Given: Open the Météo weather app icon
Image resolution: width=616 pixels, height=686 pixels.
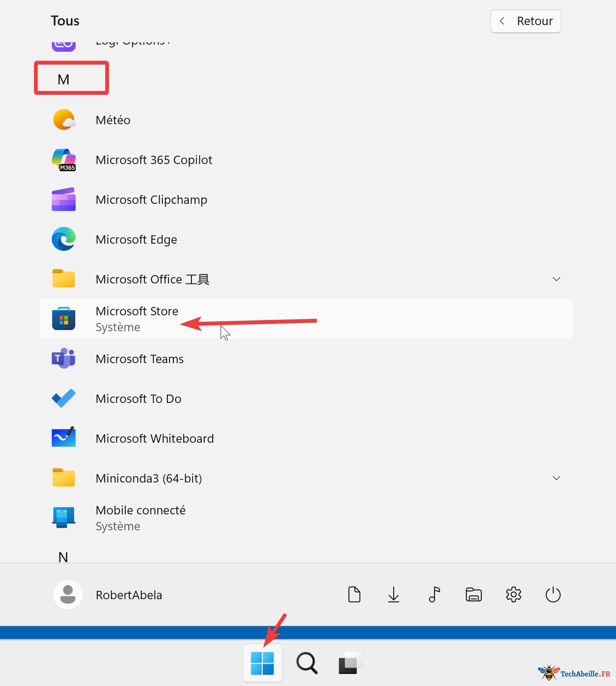Looking at the screenshot, I should tap(64, 119).
